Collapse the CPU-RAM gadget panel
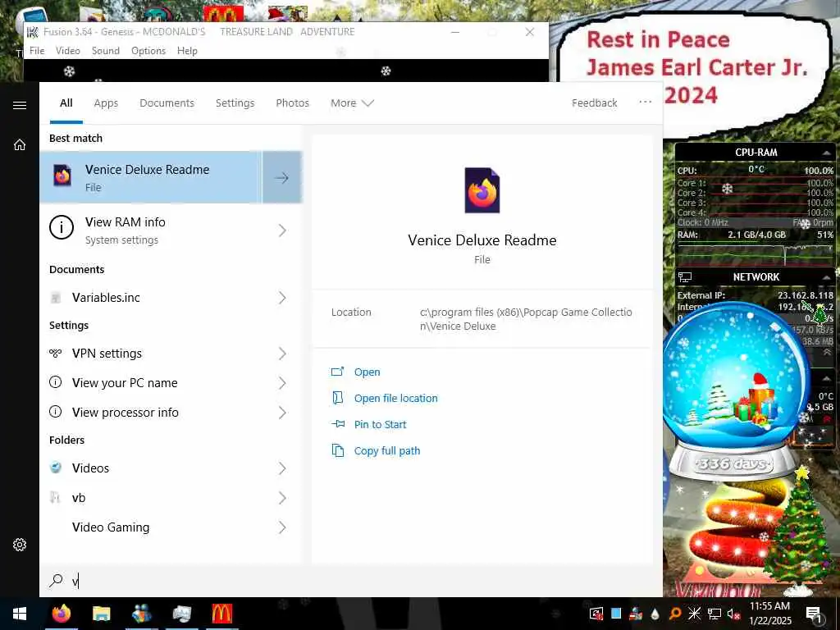Image resolution: width=840 pixels, height=630 pixels. 826,153
